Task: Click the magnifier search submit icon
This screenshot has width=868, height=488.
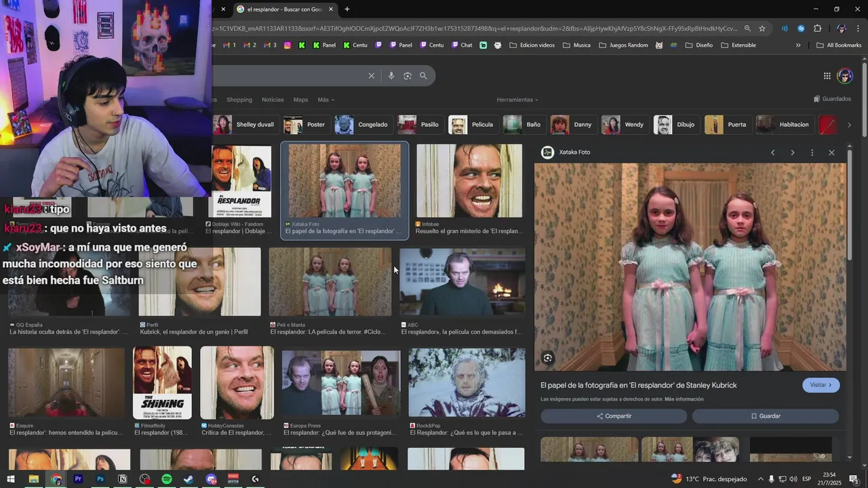Action: [423, 76]
